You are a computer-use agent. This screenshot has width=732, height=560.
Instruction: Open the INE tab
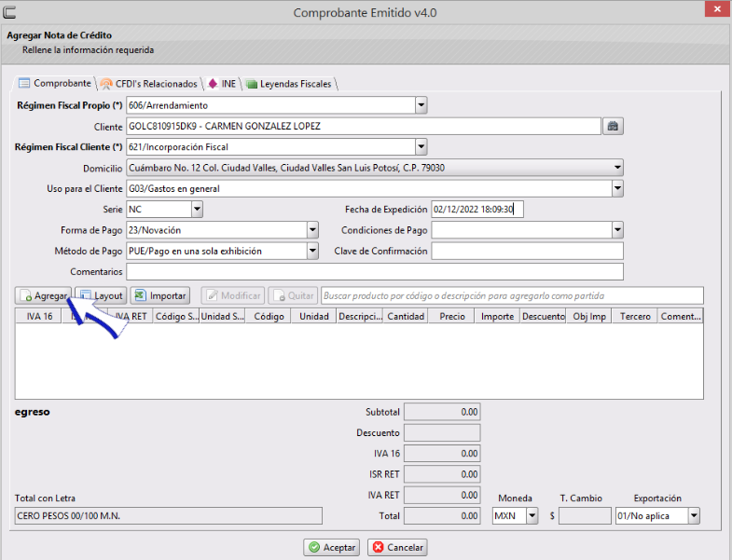pos(222,84)
